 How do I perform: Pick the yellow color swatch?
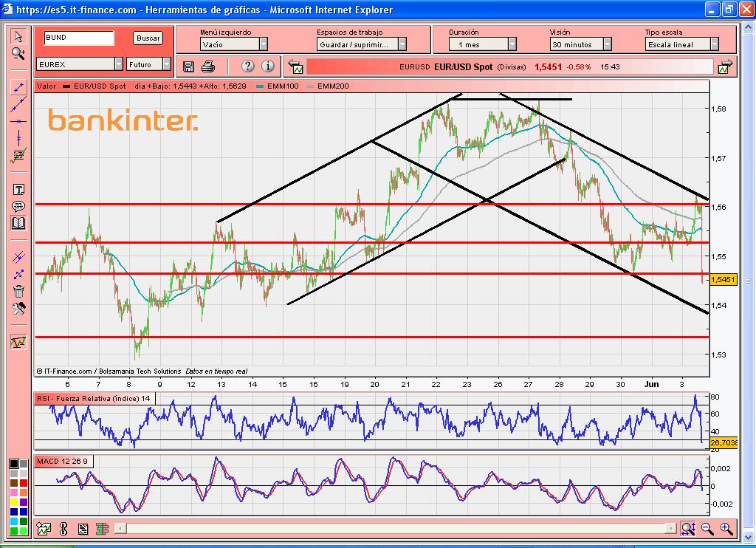click(x=14, y=502)
